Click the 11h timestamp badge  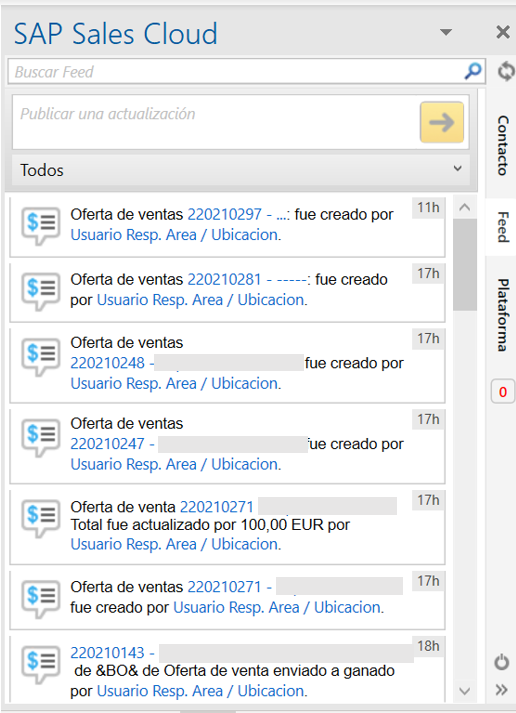[428, 208]
